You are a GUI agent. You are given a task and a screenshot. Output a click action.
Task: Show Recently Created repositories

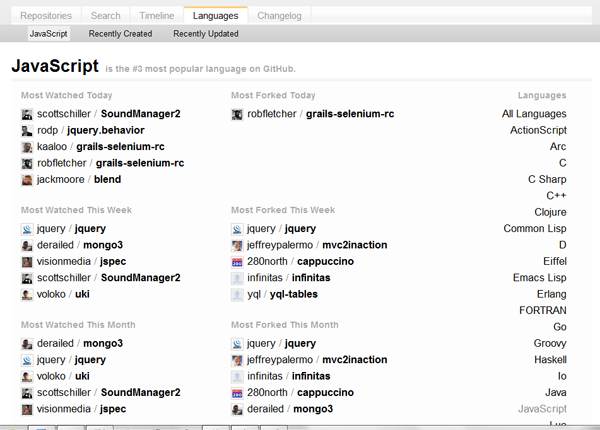click(x=121, y=34)
